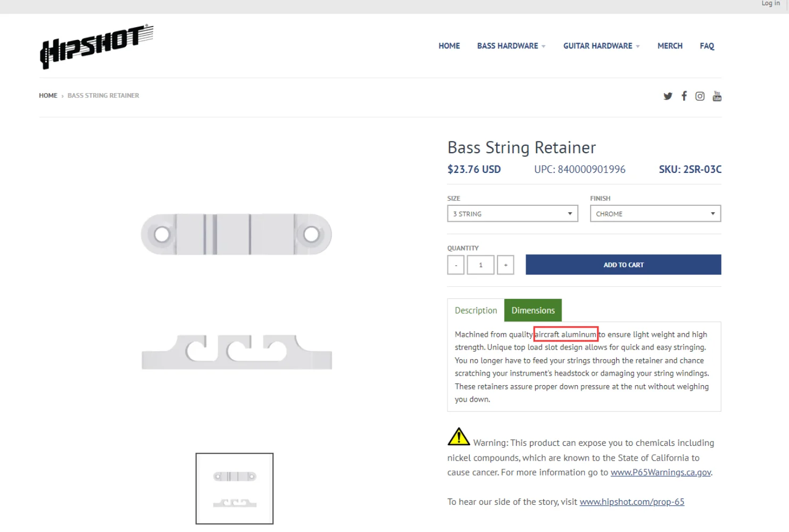The width and height of the screenshot is (789, 532).
Task: Click the Hipshot logo
Action: point(96,46)
